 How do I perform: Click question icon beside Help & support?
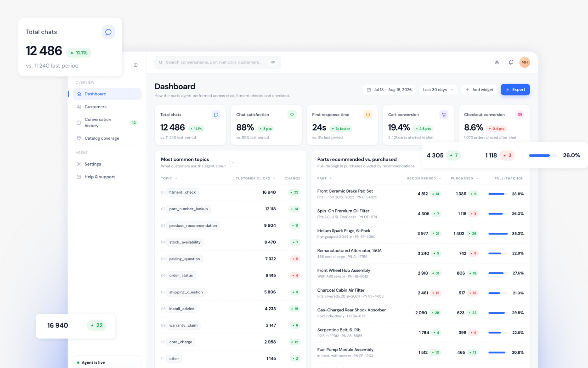click(79, 177)
